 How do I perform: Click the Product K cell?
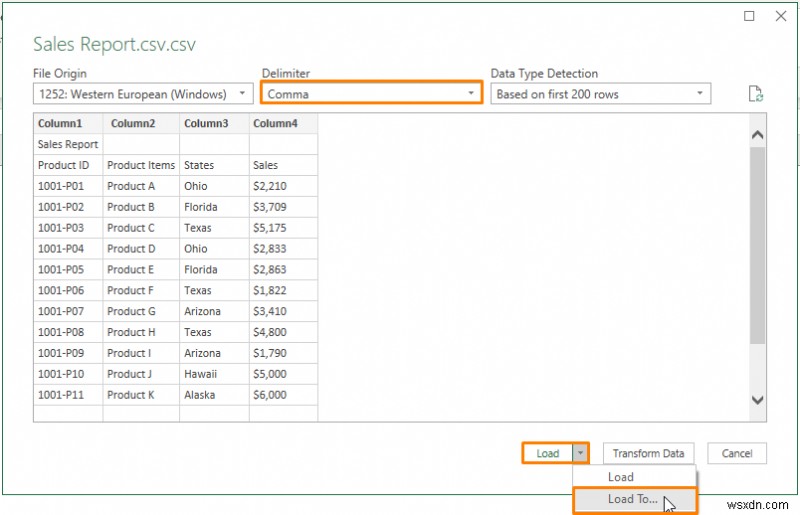(141, 396)
